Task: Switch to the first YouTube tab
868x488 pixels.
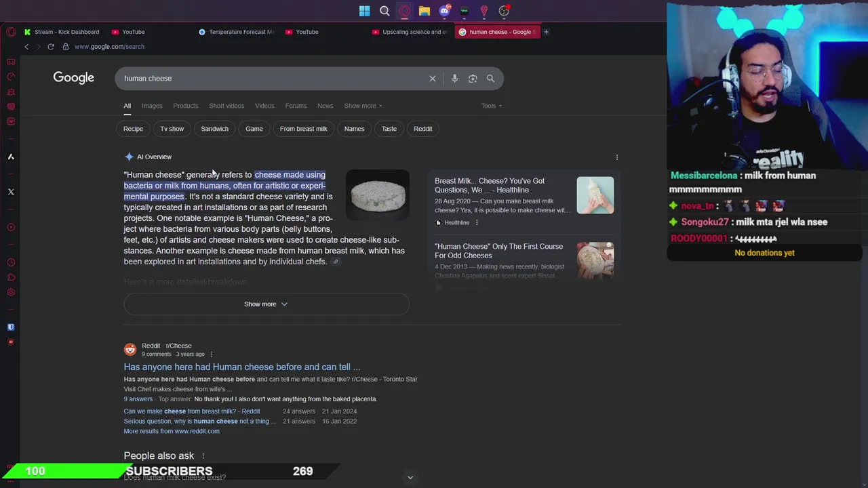Action: coord(129,32)
